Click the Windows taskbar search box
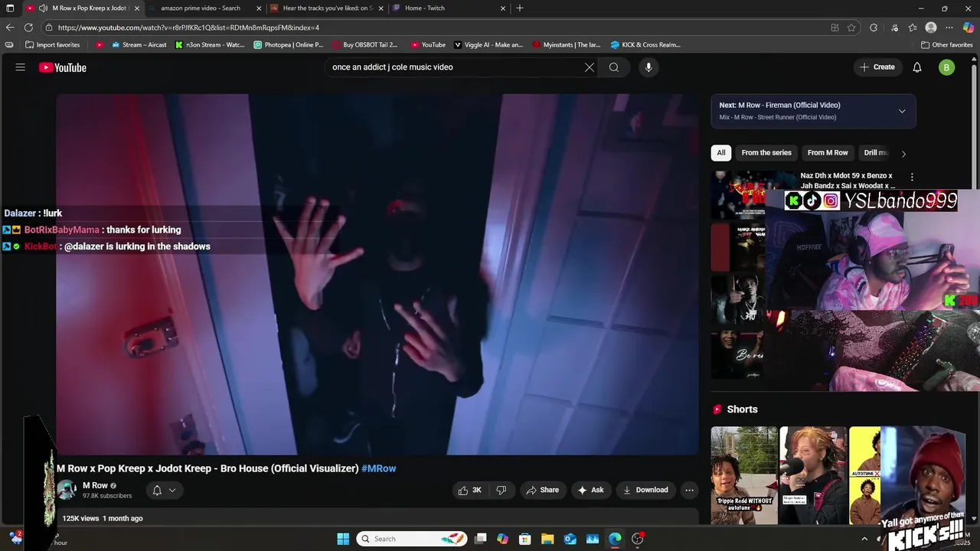The width and height of the screenshot is (980, 551). (x=412, y=539)
